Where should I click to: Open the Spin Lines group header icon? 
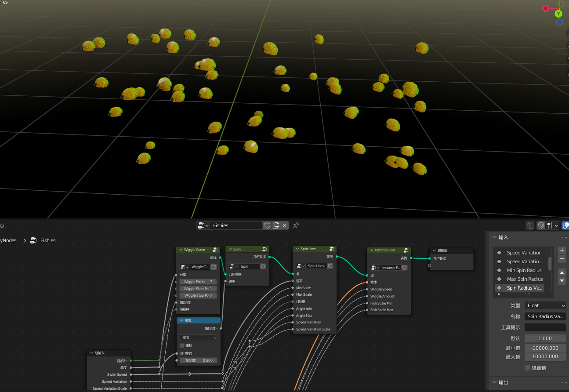[332, 249]
